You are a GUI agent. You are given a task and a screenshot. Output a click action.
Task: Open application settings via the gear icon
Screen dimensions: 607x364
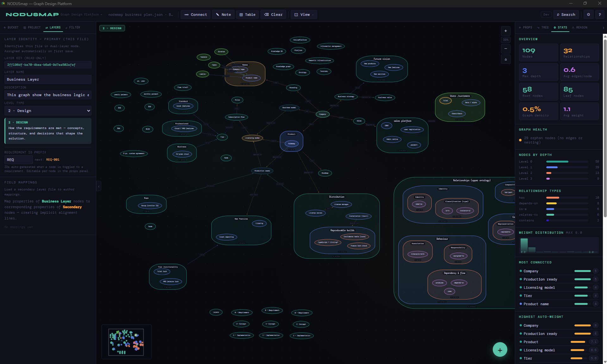(588, 15)
